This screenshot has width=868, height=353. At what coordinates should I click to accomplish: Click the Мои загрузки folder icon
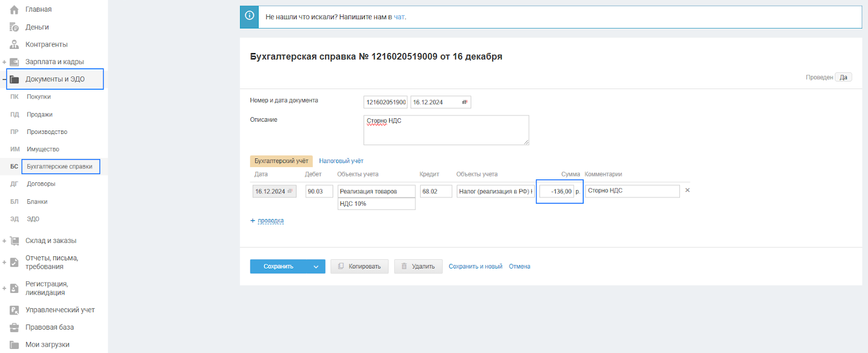(x=15, y=345)
